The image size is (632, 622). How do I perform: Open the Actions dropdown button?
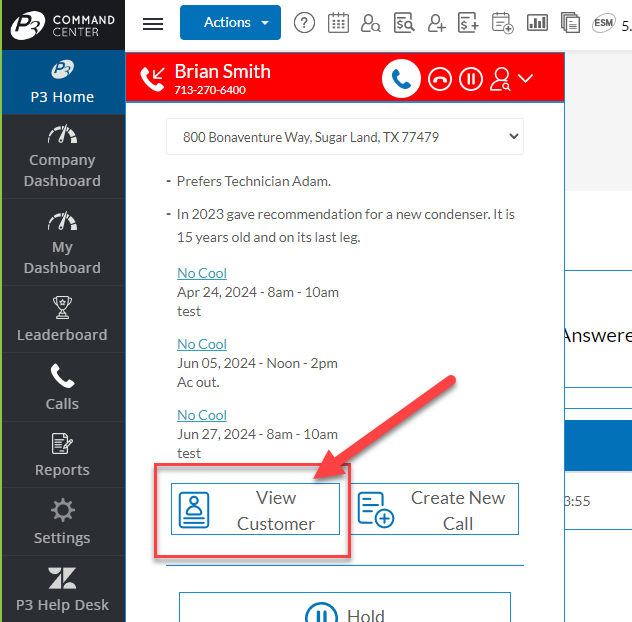point(230,23)
